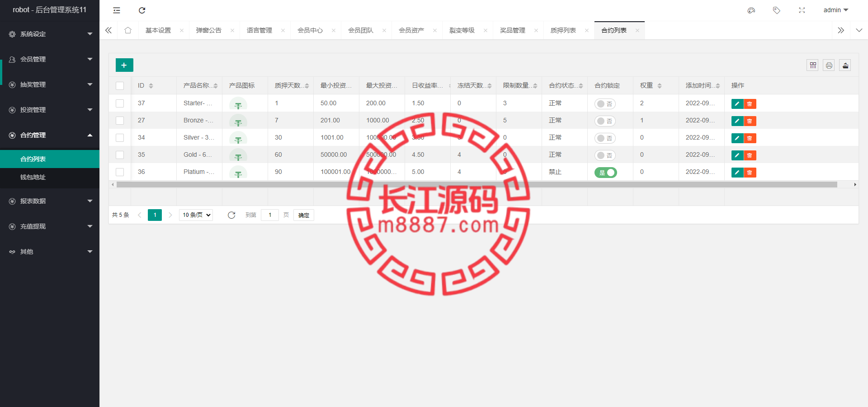The height and width of the screenshot is (407, 868).
Task: Add a new contract with plus button
Action: [x=124, y=65]
